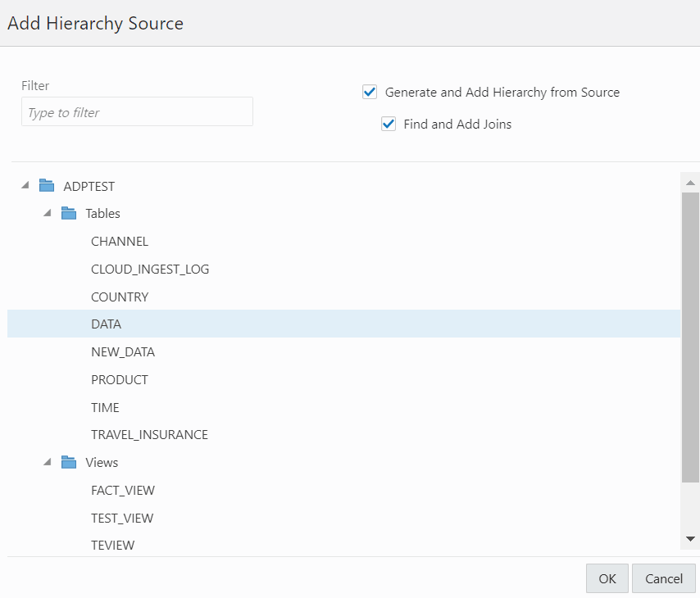Click the scrollbar down arrow

[x=689, y=539]
